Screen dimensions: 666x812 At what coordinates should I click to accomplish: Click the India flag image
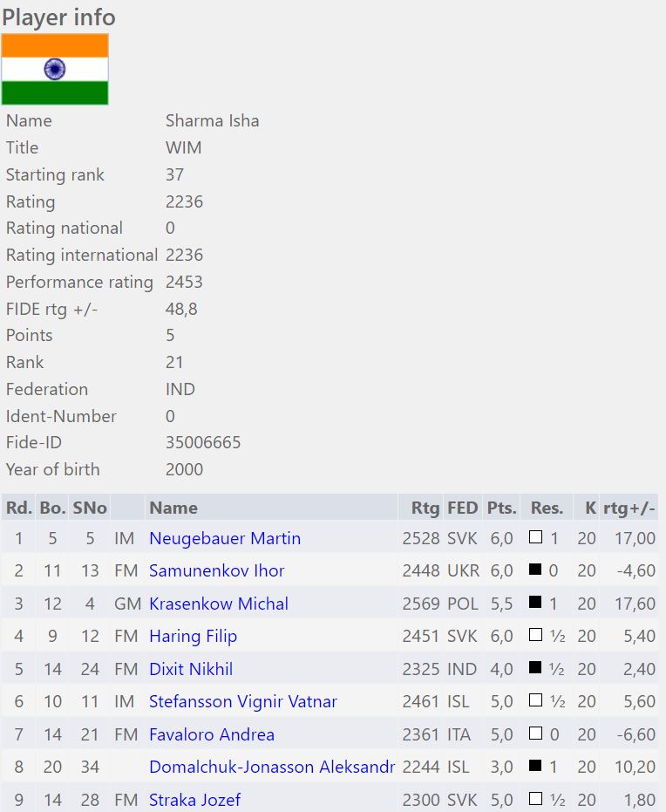click(55, 70)
